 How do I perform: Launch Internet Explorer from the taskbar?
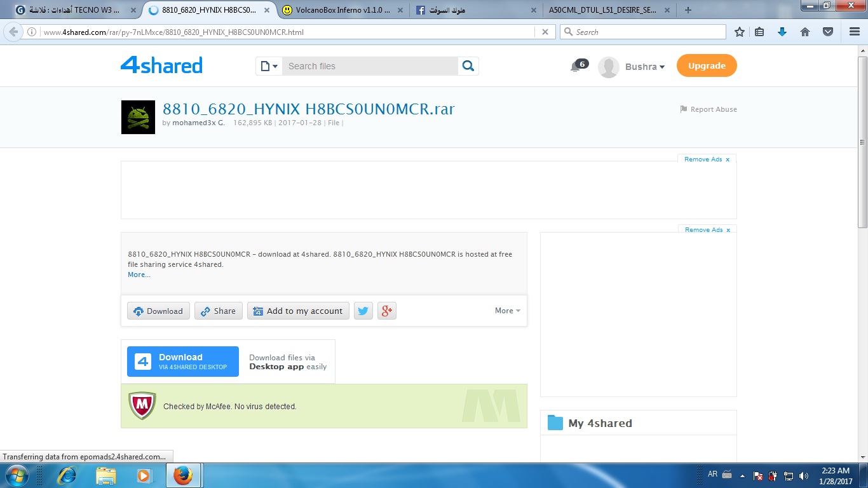(67, 475)
